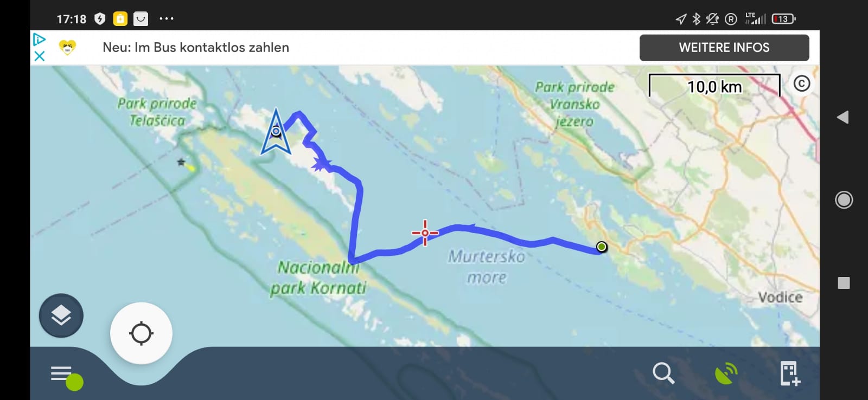Open the hamburger menu
This screenshot has width=868, height=400.
(62, 374)
